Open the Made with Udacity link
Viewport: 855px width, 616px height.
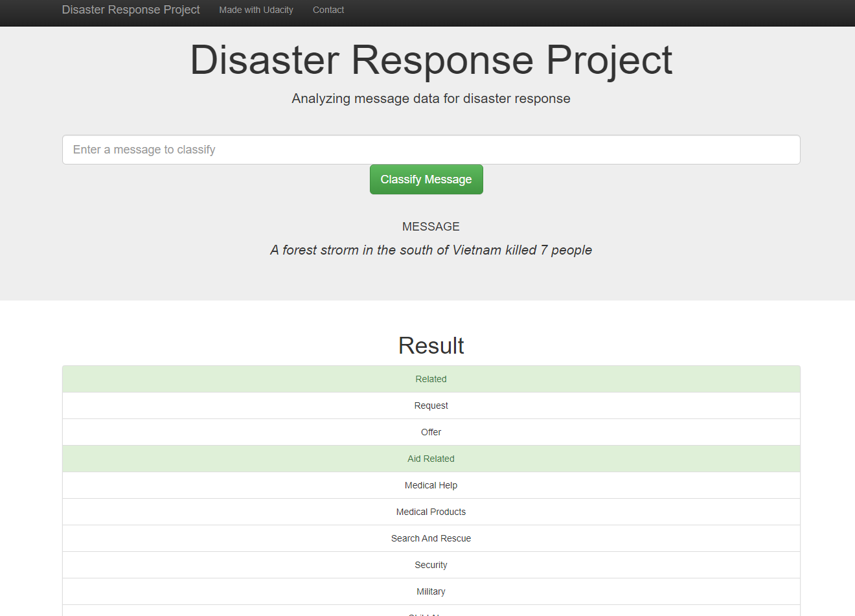click(x=256, y=10)
